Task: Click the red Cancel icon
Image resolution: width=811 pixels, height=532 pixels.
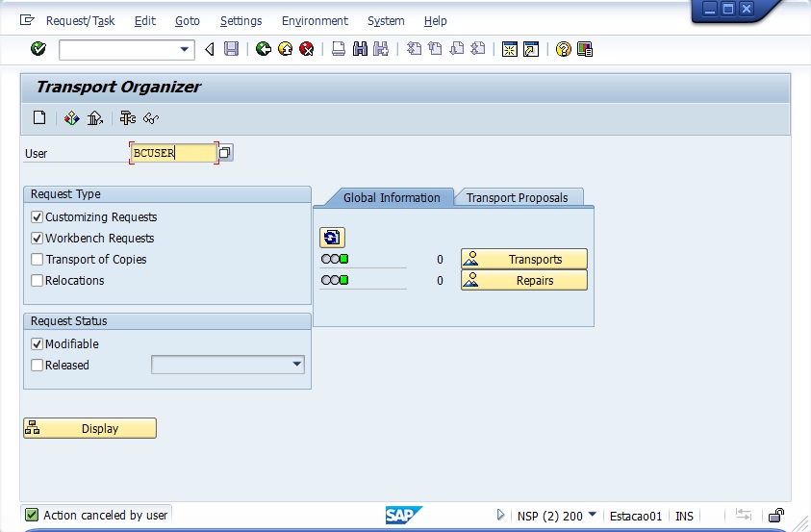Action: click(x=306, y=49)
